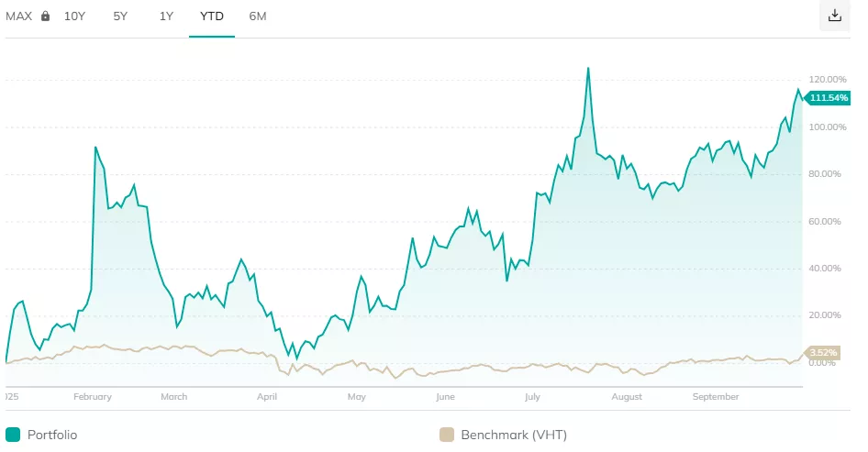Click the teal Portfolio legend swatch
868x452 pixels.
coord(13,435)
